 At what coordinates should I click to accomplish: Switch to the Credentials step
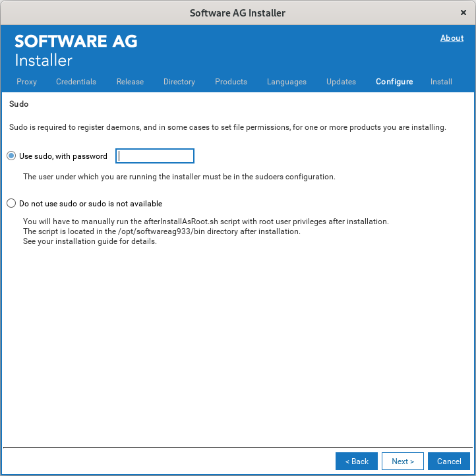[76, 82]
